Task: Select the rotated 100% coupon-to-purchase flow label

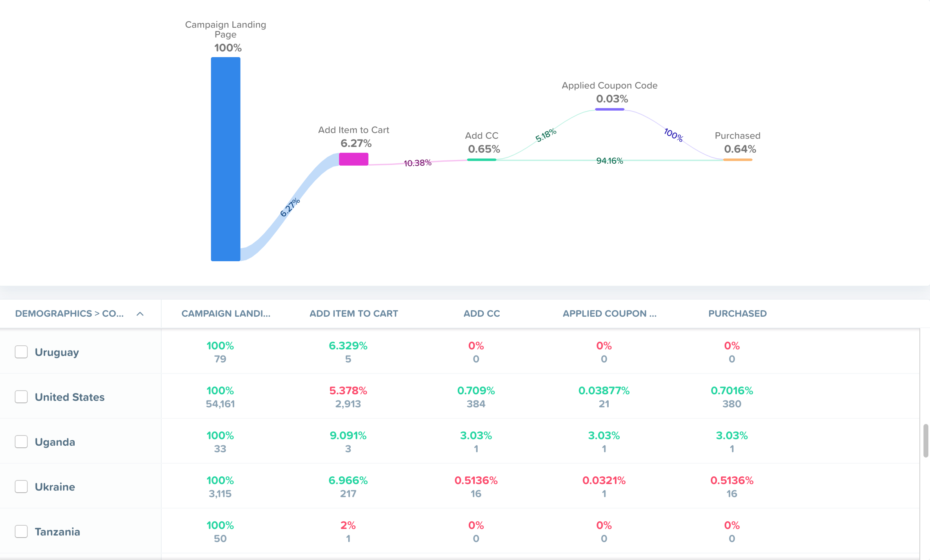Action: tap(674, 135)
